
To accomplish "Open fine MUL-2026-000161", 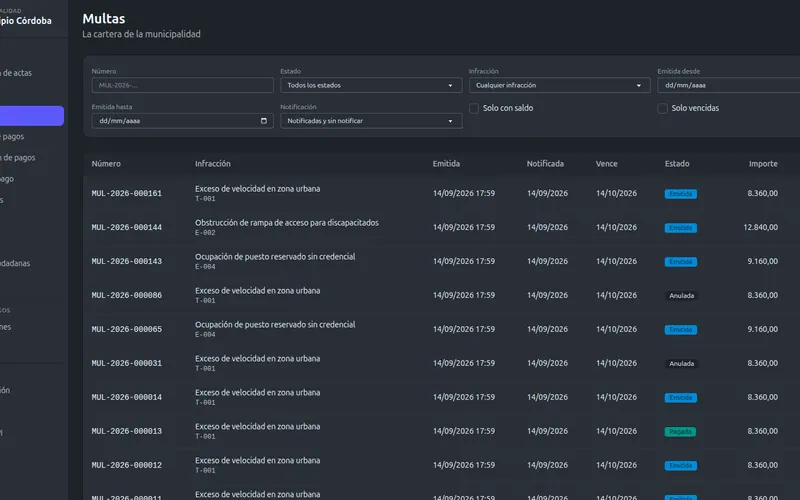I will tap(127, 193).
